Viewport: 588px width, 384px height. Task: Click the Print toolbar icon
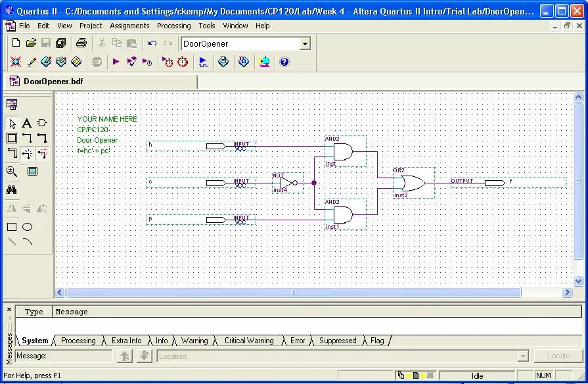(x=81, y=42)
